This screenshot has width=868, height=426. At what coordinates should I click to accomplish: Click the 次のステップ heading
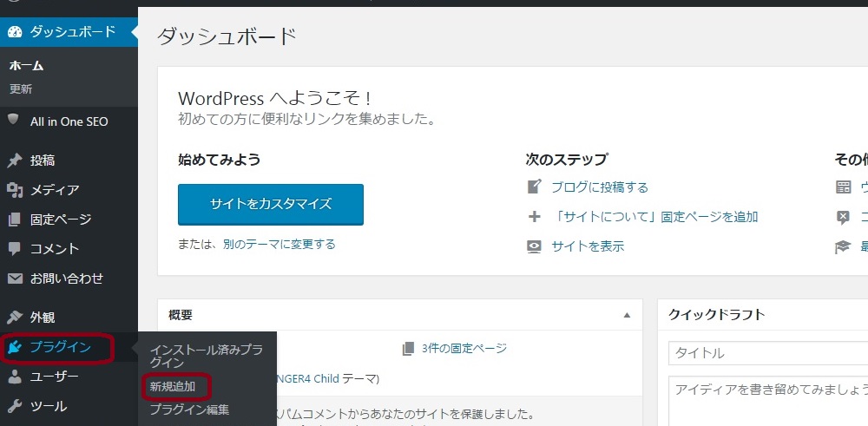coord(566,161)
